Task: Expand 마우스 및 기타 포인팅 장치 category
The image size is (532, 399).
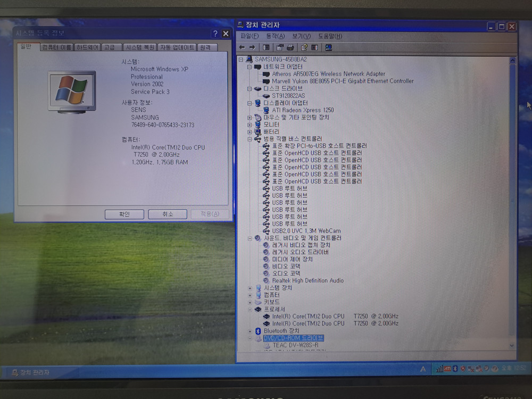Action: (250, 118)
